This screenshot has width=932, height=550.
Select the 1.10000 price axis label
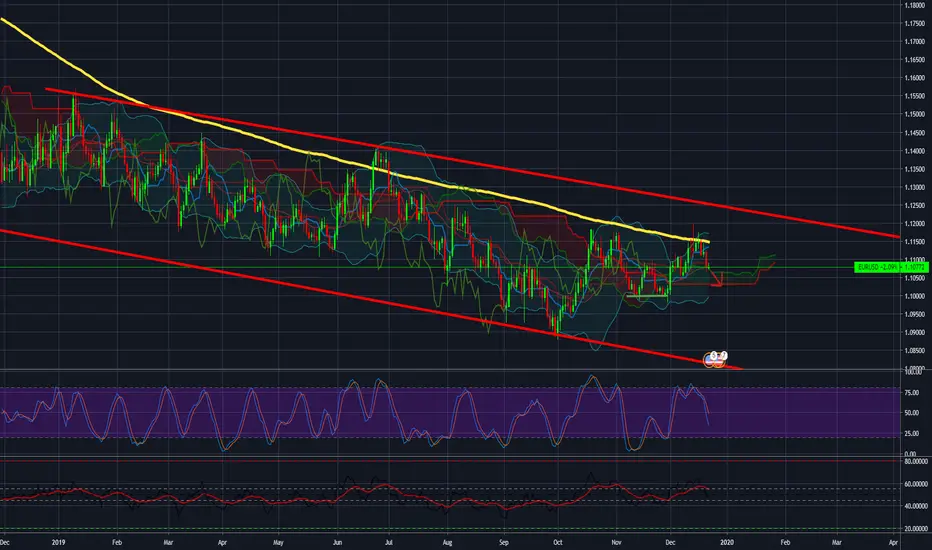pos(914,296)
